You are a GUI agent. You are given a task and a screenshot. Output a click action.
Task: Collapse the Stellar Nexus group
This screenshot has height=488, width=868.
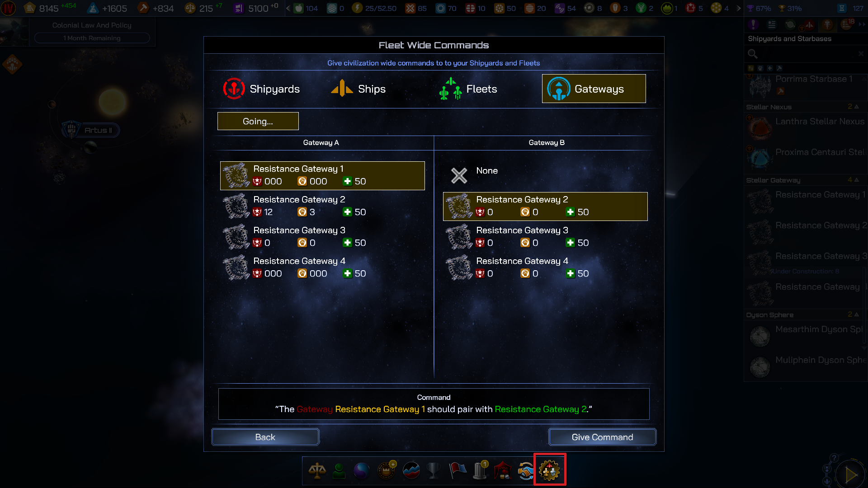tap(857, 107)
